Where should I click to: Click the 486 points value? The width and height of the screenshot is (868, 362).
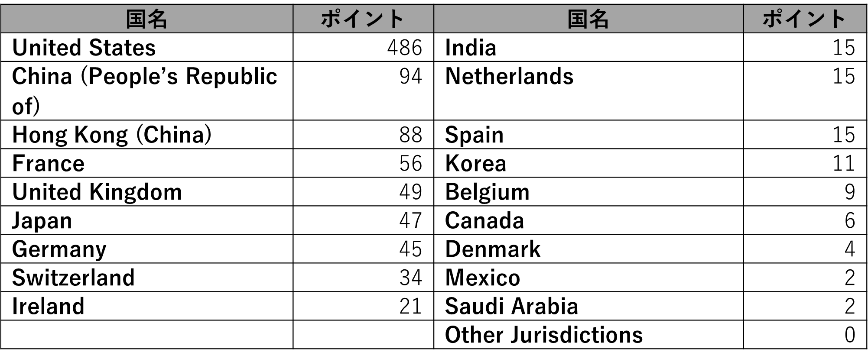pos(363,47)
